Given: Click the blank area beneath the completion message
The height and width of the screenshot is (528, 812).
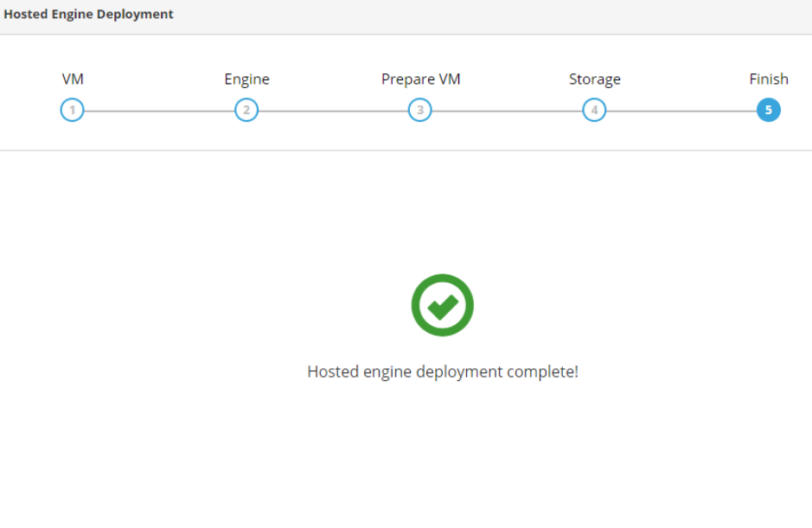Looking at the screenshot, I should click(442, 458).
